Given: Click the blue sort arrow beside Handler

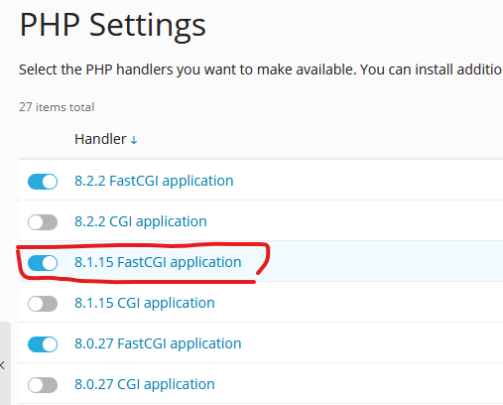Looking at the screenshot, I should [134, 140].
